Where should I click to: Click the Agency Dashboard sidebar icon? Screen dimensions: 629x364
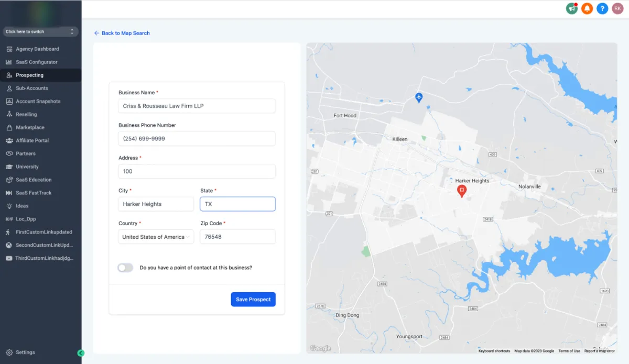tap(9, 49)
